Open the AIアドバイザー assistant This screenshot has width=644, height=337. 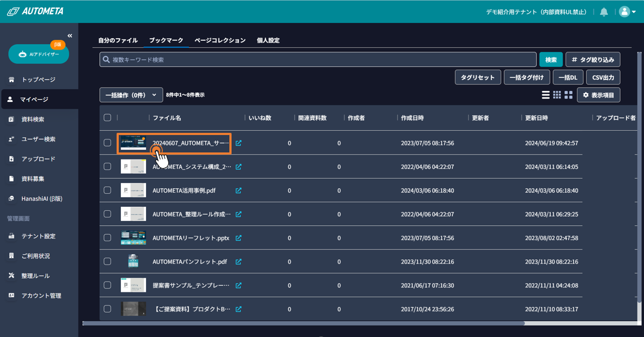(x=39, y=54)
